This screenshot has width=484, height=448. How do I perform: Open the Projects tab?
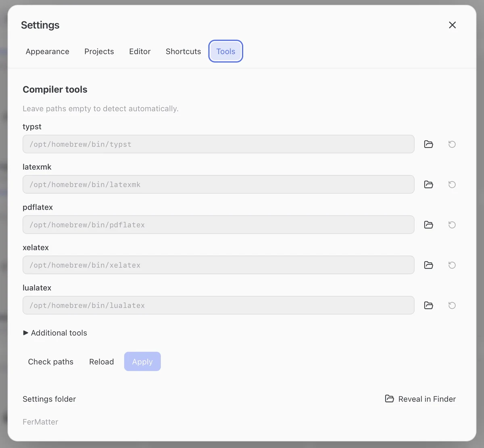(99, 52)
